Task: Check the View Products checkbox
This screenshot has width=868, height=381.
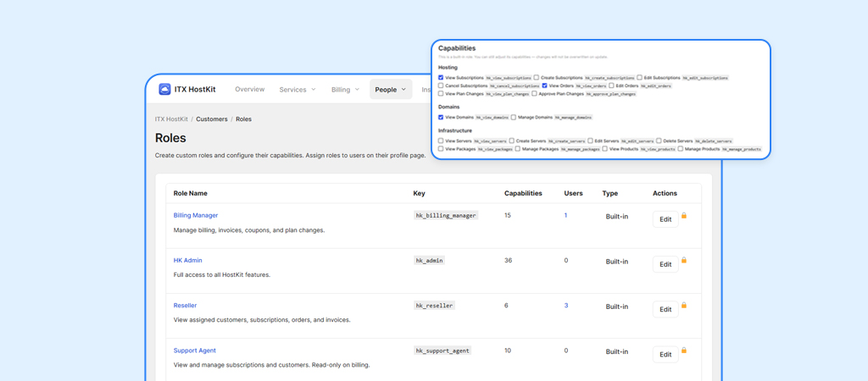Action: [x=604, y=149]
